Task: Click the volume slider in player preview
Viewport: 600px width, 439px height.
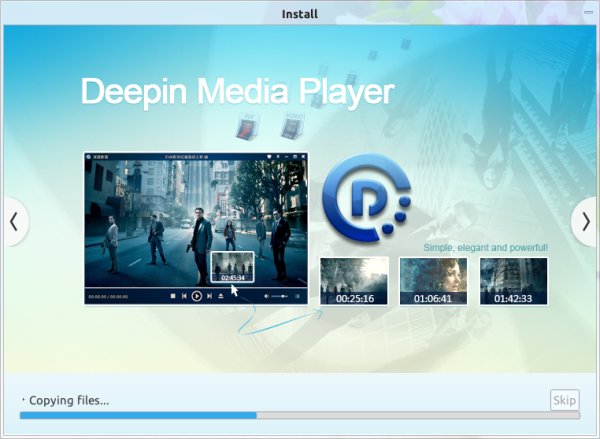Action: point(280,296)
